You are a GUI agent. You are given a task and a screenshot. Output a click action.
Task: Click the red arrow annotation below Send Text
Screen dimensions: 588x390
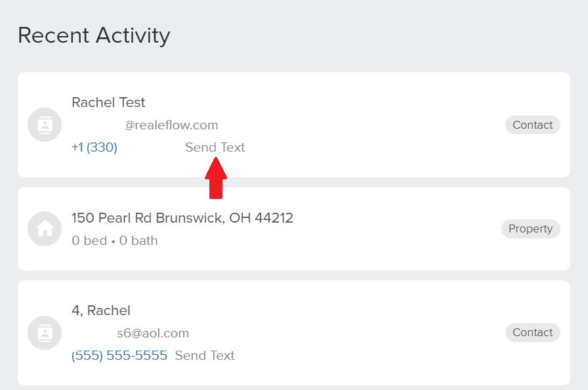point(216,178)
